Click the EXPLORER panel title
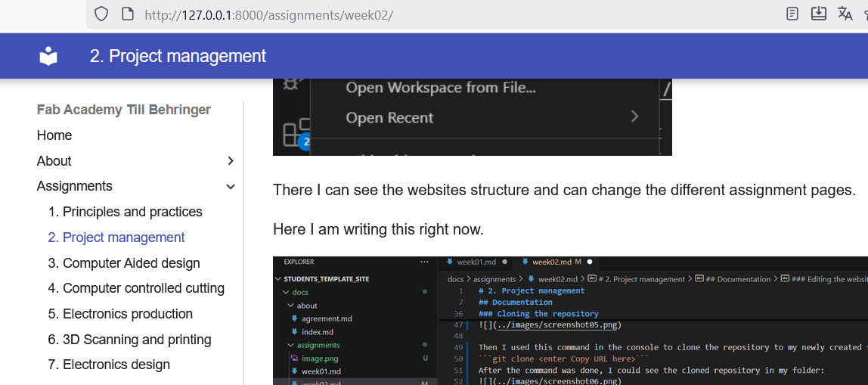The width and height of the screenshot is (868, 385). tap(299, 262)
